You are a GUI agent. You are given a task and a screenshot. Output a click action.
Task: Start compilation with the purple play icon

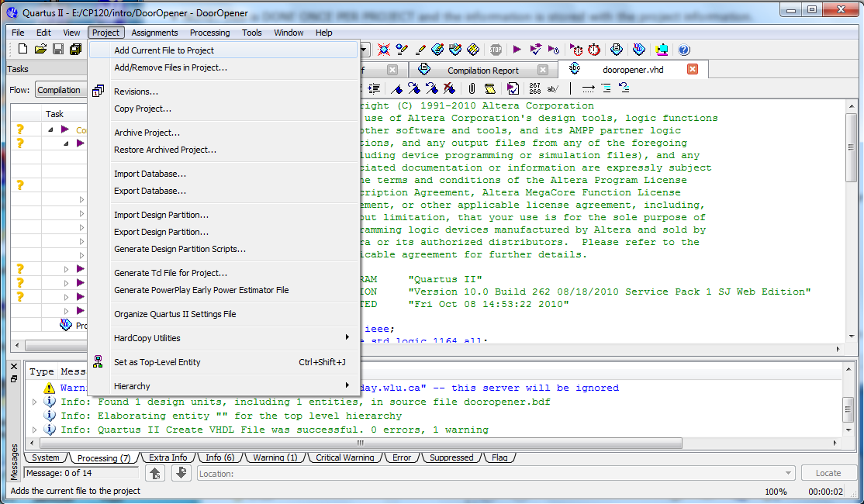coord(517,50)
